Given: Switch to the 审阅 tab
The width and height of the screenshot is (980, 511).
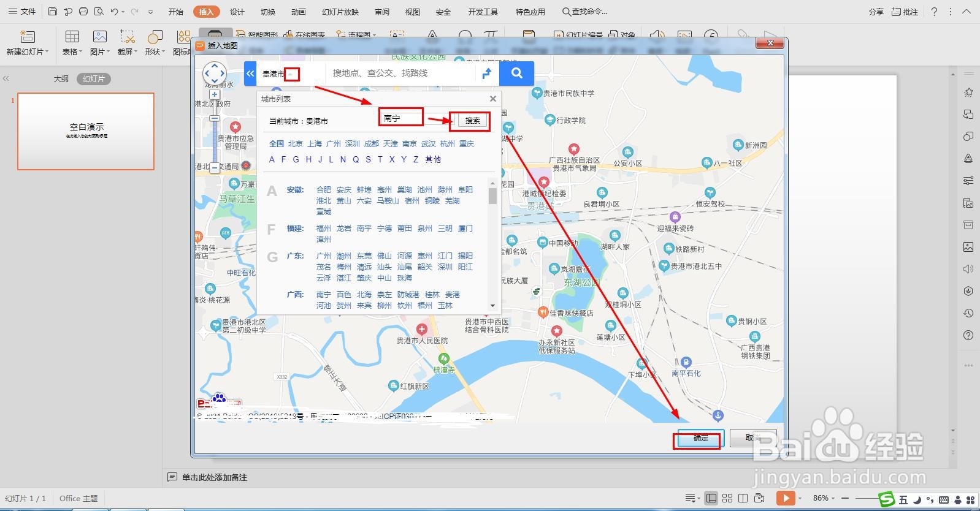Looking at the screenshot, I should (x=382, y=12).
